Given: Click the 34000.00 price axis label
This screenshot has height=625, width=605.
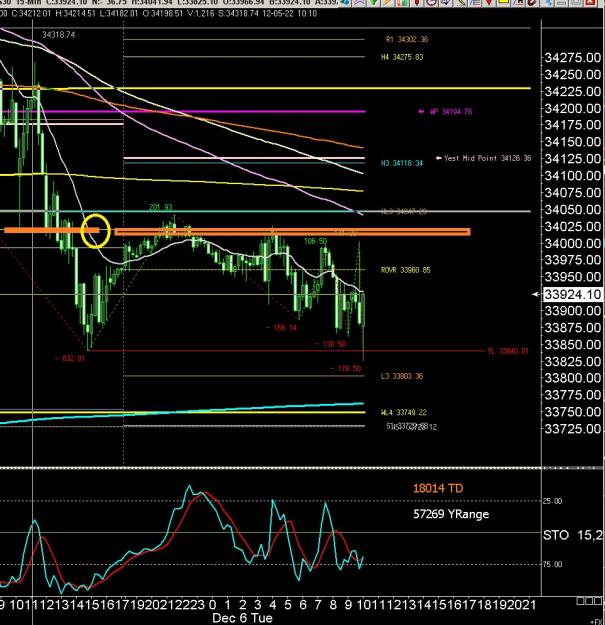Looking at the screenshot, I should [572, 243].
